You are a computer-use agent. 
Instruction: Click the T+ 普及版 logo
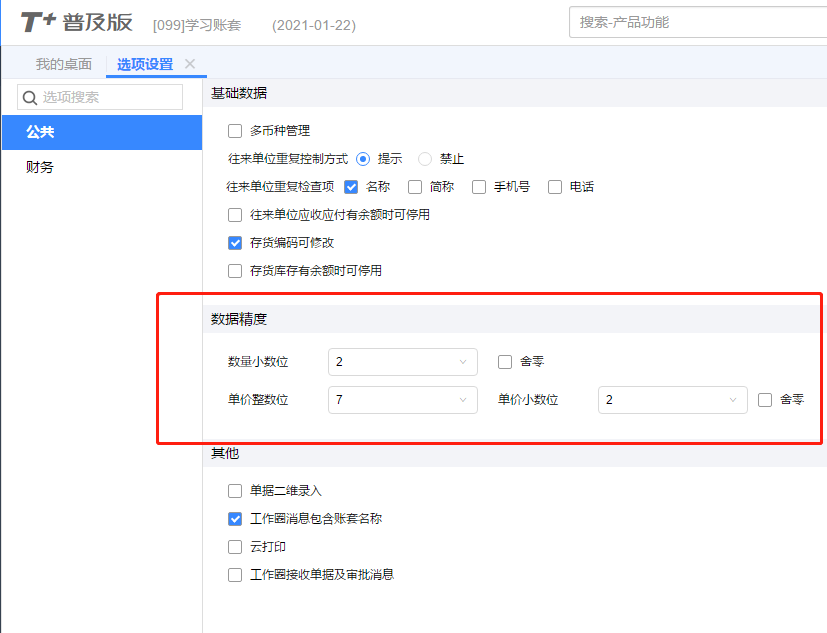(x=76, y=23)
